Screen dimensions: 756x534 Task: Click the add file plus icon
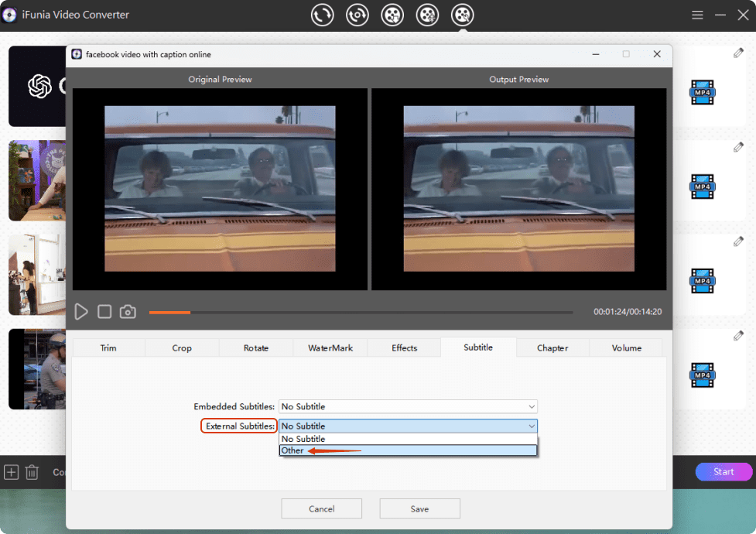12,472
